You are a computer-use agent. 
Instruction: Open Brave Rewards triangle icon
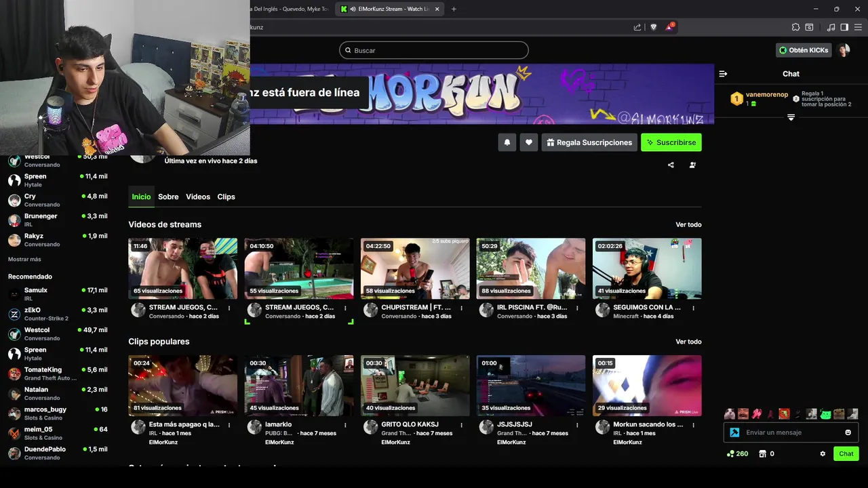[x=670, y=27]
